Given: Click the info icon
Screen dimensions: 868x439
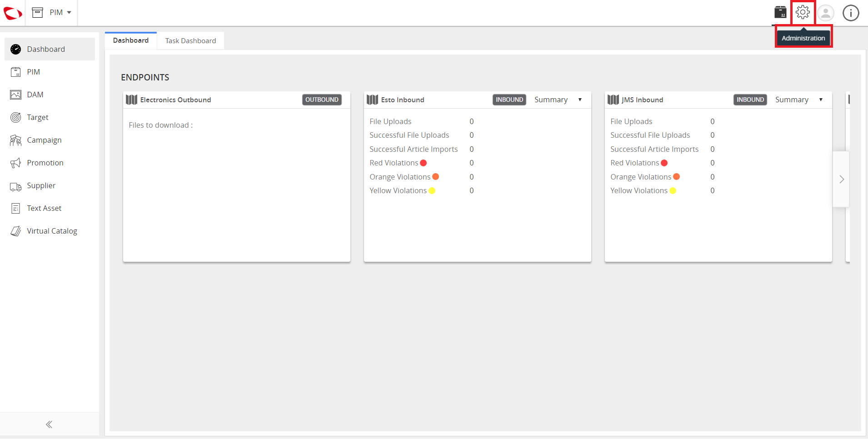Looking at the screenshot, I should point(851,13).
